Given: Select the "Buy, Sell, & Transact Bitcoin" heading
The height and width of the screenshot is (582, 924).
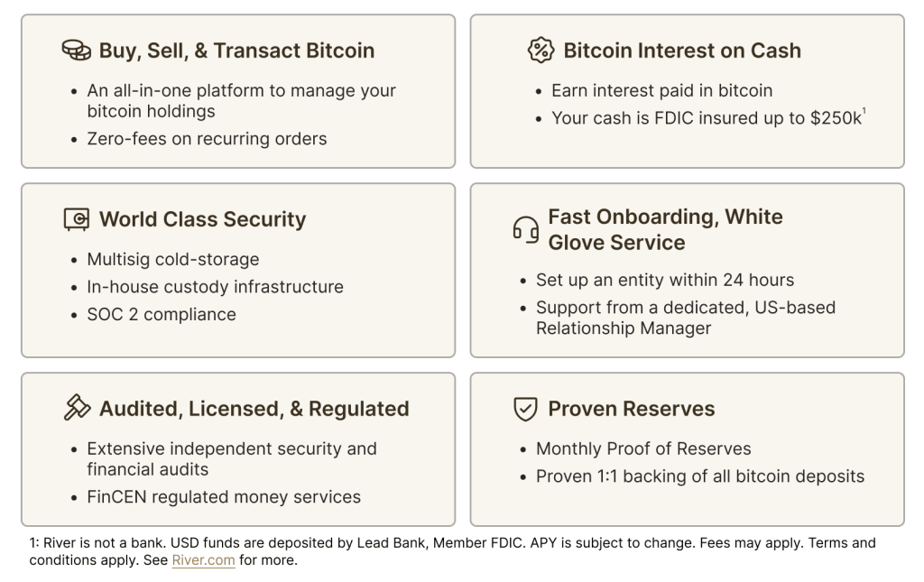Looking at the screenshot, I should [x=236, y=51].
